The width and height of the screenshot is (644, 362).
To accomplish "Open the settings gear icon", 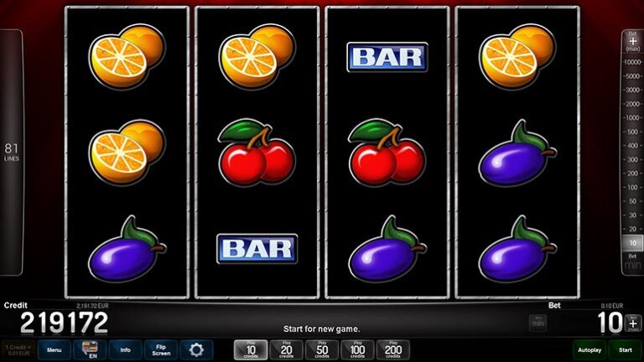I will tap(196, 349).
